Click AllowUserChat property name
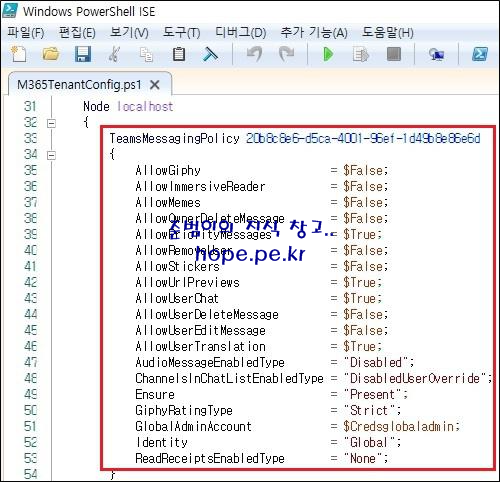Screen dimensions: 500x482 (x=177, y=298)
